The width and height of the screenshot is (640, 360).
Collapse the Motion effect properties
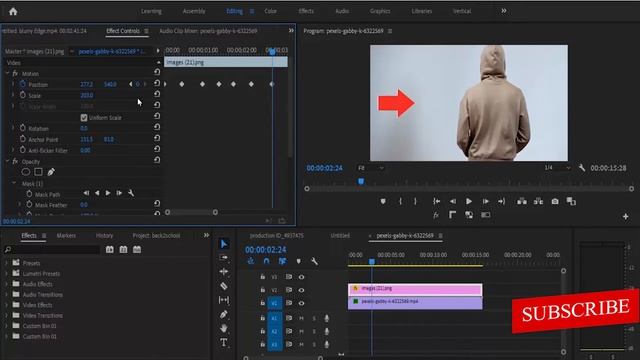[7, 73]
